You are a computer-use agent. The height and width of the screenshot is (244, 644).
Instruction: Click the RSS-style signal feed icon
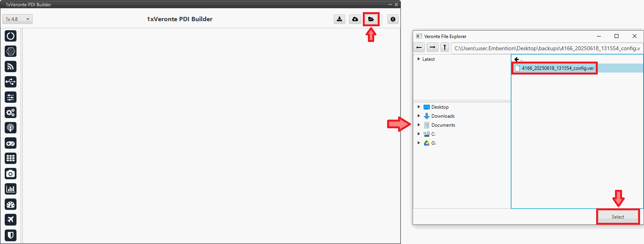click(11, 67)
